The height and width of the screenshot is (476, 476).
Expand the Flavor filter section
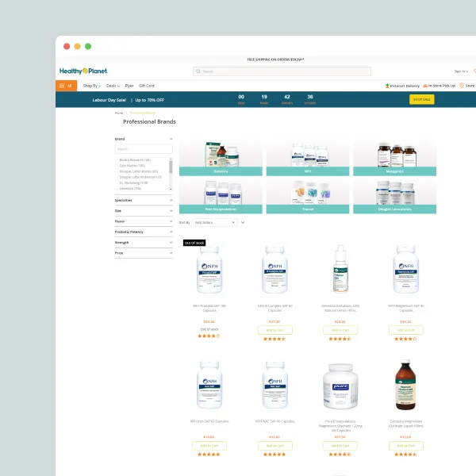[144, 221]
